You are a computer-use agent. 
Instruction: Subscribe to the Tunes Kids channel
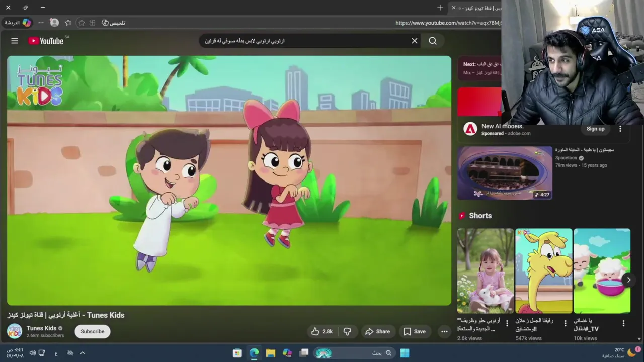[93, 331]
